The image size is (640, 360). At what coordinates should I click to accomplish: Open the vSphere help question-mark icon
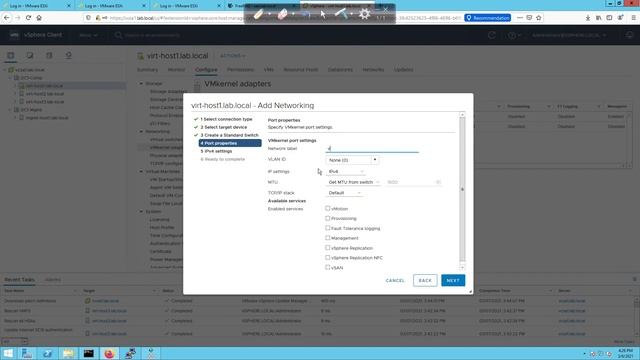tap(512, 35)
